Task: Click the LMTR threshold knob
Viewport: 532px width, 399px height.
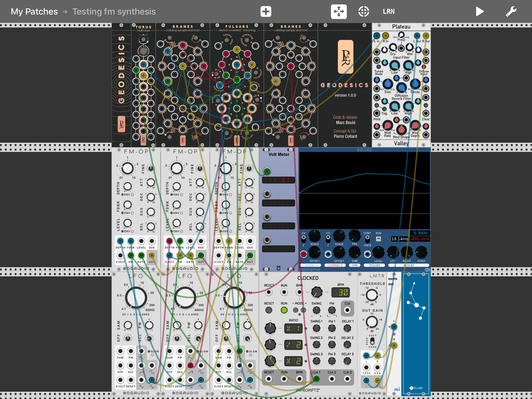Action: pyautogui.click(x=372, y=295)
